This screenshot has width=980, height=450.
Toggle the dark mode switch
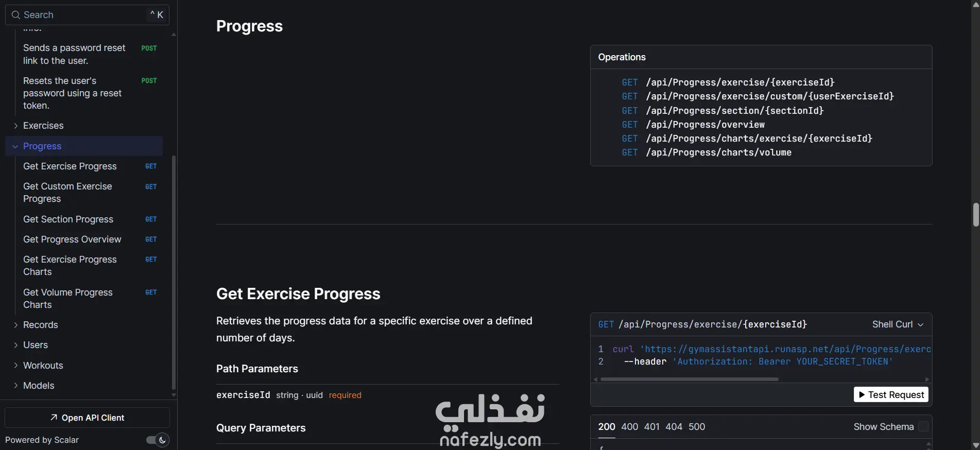[x=157, y=440]
